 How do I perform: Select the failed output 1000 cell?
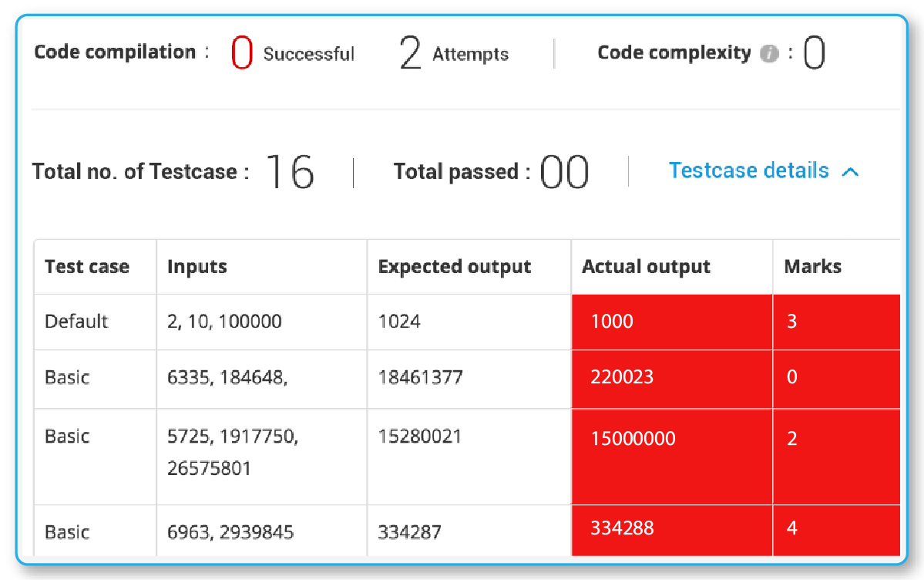click(x=612, y=322)
